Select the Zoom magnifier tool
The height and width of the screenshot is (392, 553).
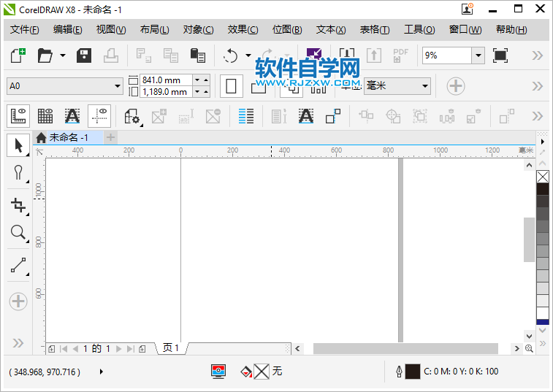[x=18, y=233]
